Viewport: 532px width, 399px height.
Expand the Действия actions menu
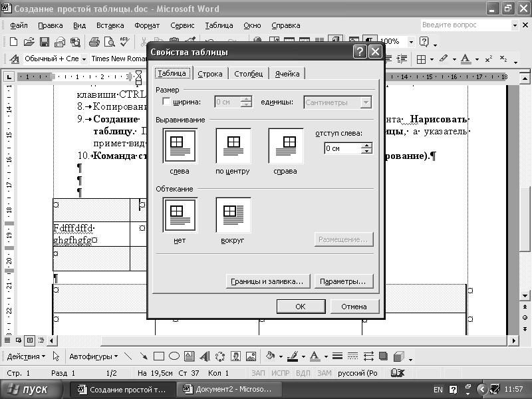point(26,356)
